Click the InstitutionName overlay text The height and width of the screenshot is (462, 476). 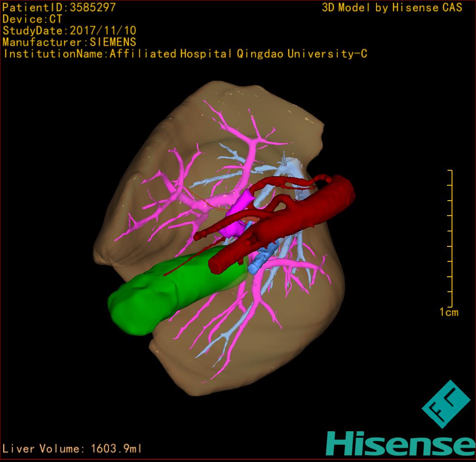point(185,54)
